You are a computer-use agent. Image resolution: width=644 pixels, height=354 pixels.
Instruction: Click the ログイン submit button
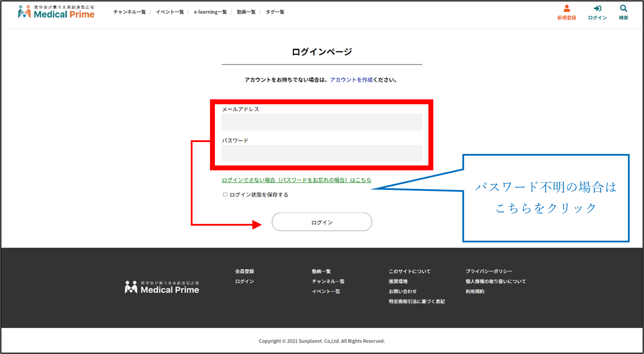[x=322, y=222]
